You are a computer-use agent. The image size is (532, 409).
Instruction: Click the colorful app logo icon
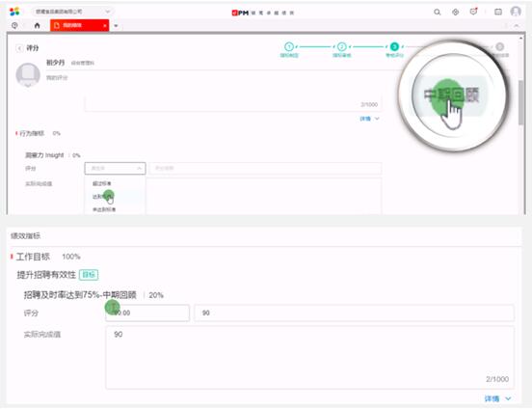14,12
